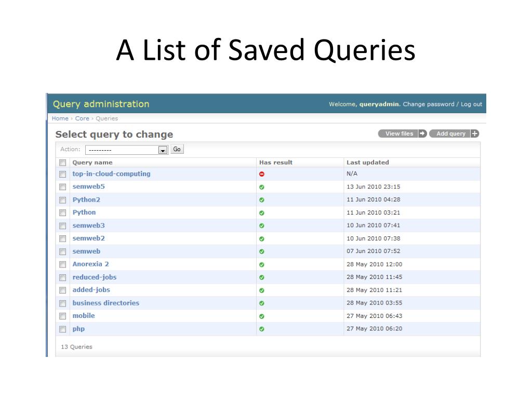This screenshot has width=532, height=399.
Task: Open the semweb3 query
Action: pyautogui.click(x=88, y=225)
